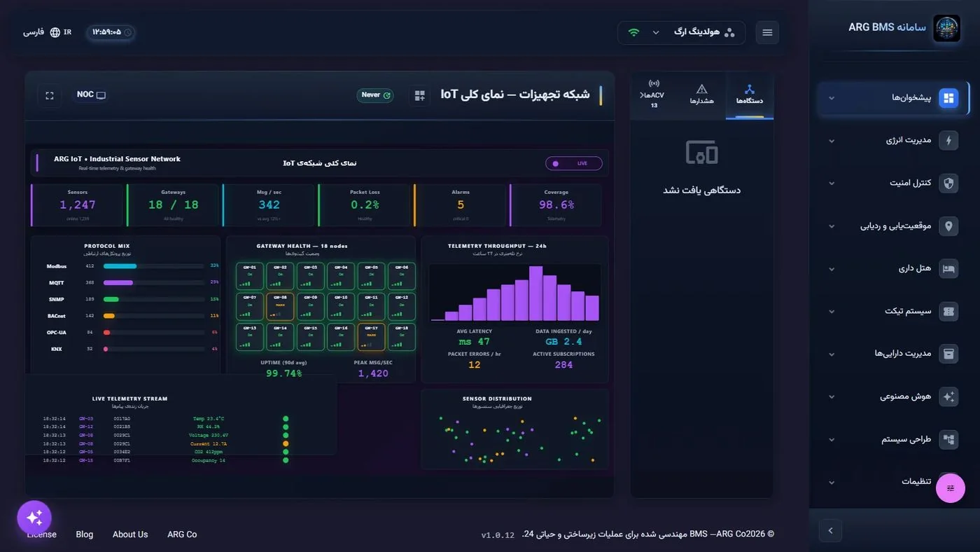This screenshot has width=980, height=552.
Task: Switch to the دستگاه‌ها tab
Action: pyautogui.click(x=750, y=95)
